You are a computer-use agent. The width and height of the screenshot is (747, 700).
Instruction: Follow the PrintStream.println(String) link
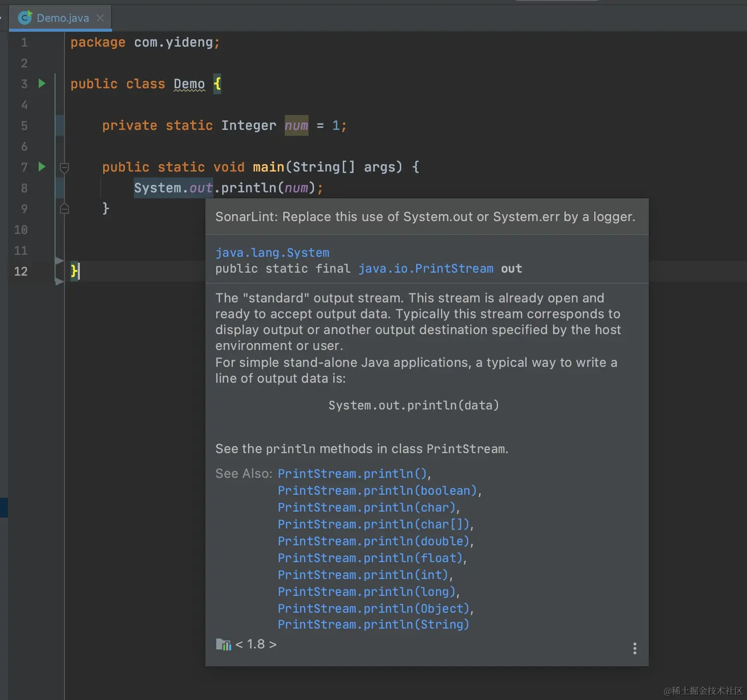[373, 625]
